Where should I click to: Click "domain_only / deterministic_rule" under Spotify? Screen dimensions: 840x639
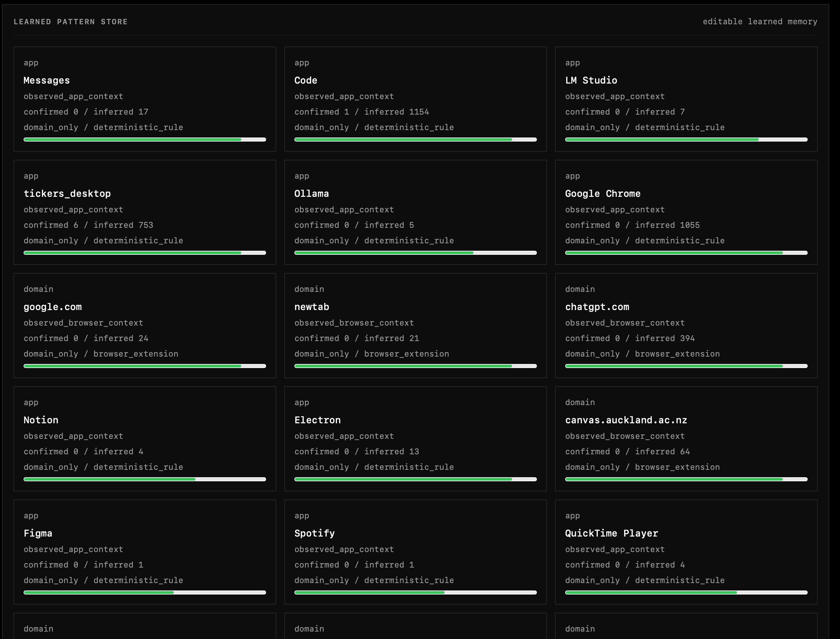coord(374,580)
